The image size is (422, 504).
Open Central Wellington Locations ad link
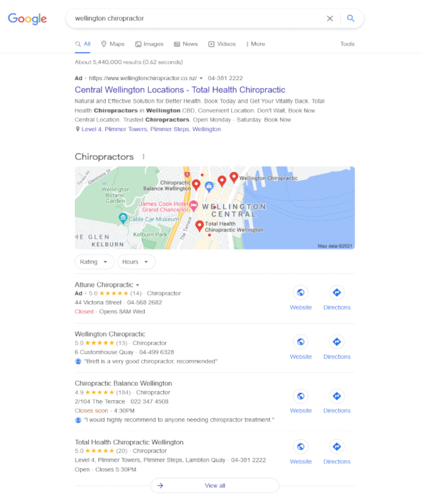coord(180,89)
